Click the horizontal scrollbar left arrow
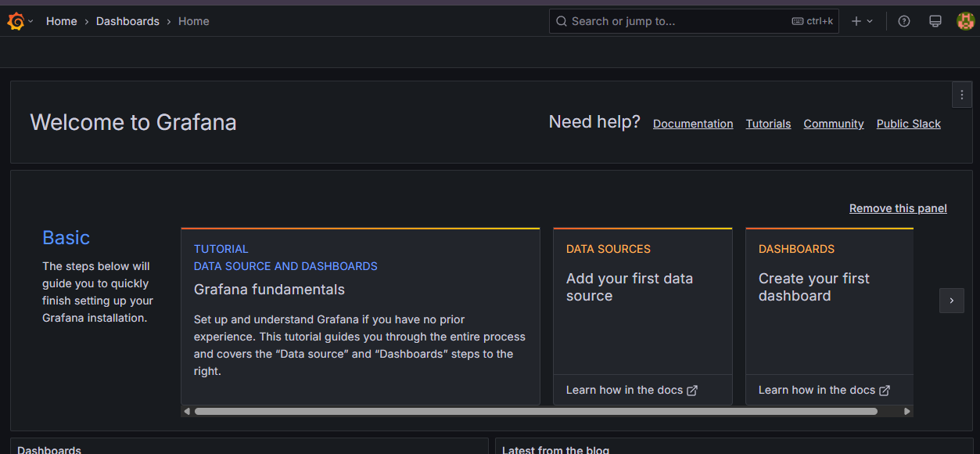 point(187,411)
